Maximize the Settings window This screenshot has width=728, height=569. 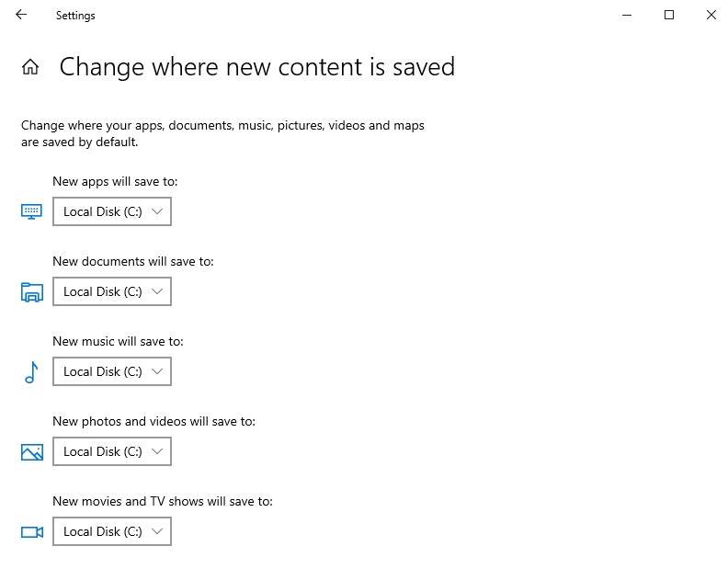(x=669, y=15)
